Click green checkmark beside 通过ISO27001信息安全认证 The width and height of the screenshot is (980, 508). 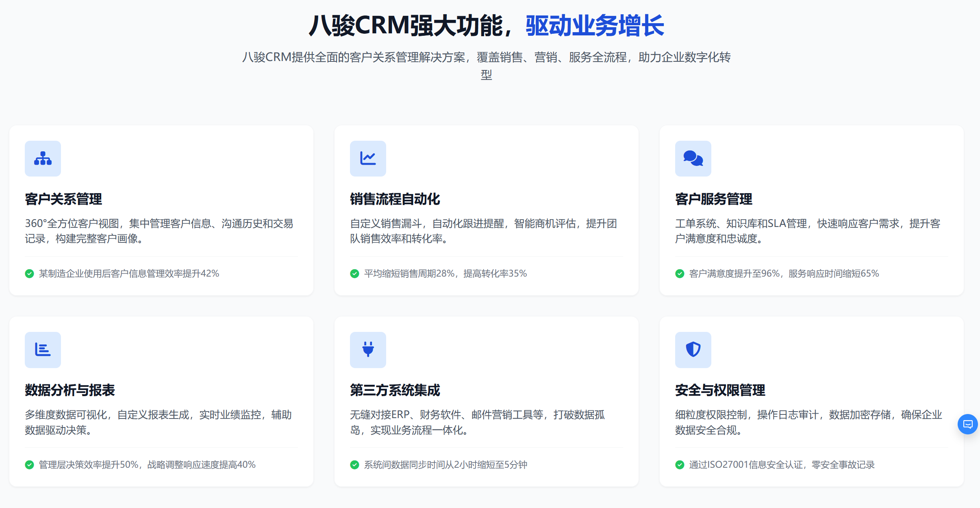tap(680, 465)
